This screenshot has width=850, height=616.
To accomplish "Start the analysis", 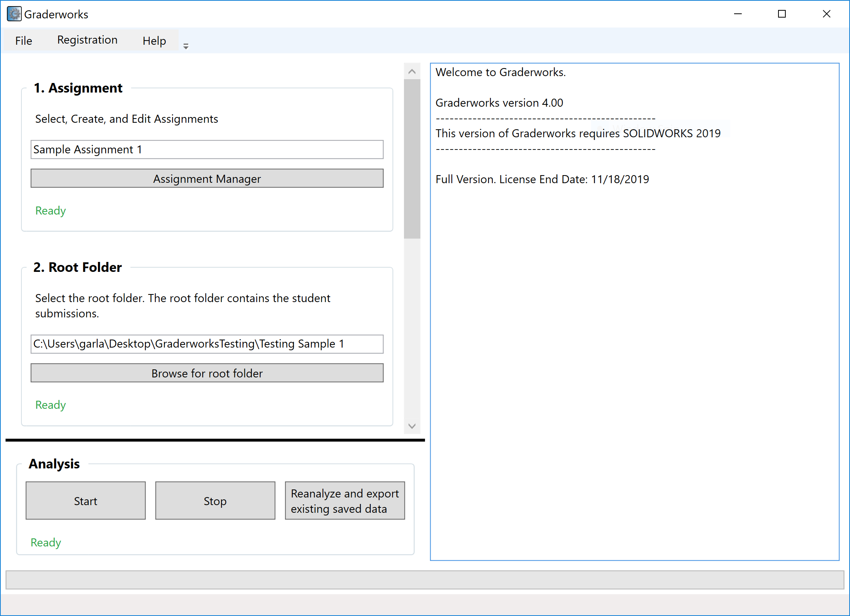I will [86, 501].
